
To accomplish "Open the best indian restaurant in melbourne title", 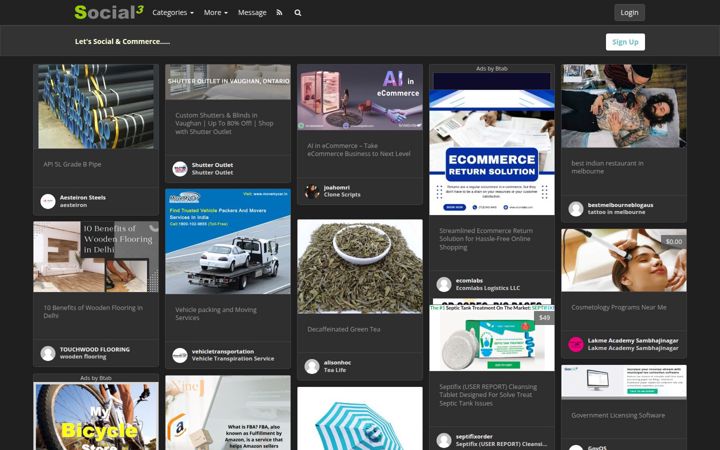I will (607, 167).
